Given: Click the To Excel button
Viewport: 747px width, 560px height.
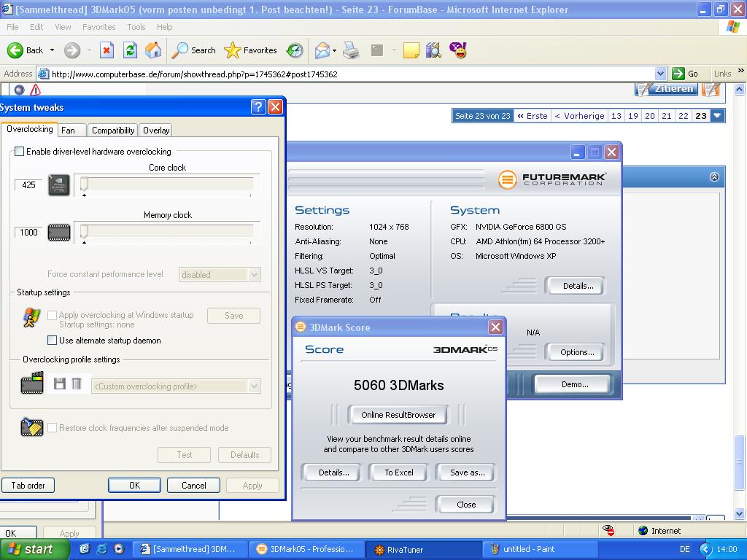Looking at the screenshot, I should click(x=399, y=472).
